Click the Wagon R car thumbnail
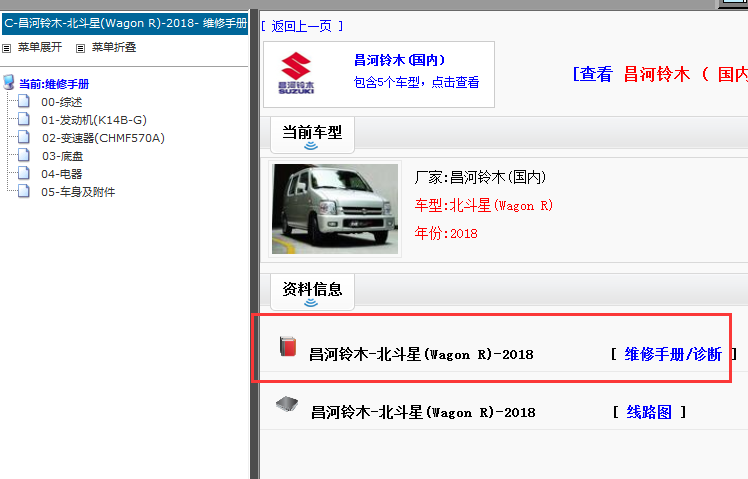The height and width of the screenshot is (479, 748). 335,209
